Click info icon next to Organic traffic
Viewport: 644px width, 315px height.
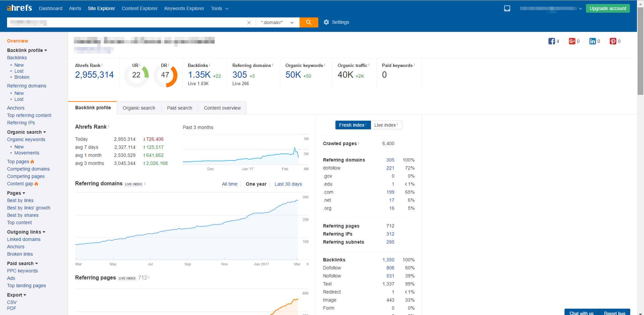[369, 65]
